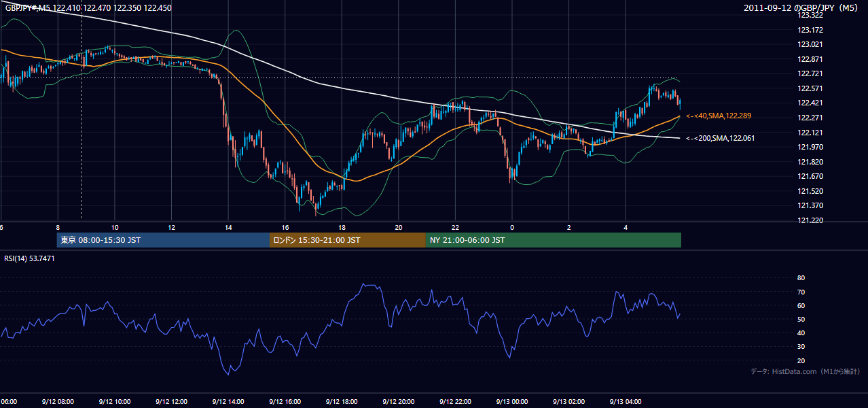Select price axis label 122.271
Image resolution: width=868 pixels, height=408 pixels.
[x=810, y=118]
